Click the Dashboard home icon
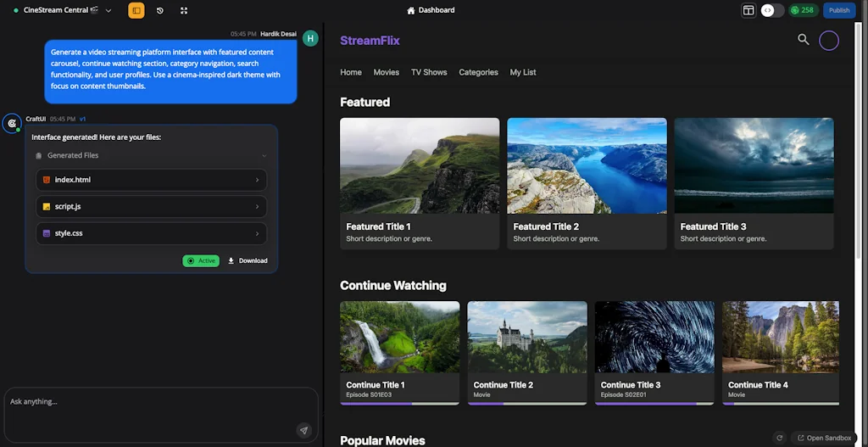Image resolution: width=868 pixels, height=447 pixels. point(411,10)
